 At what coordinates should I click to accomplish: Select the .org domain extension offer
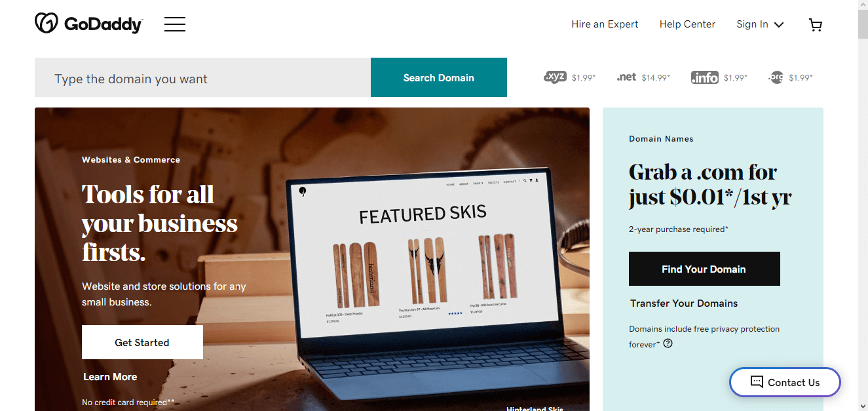point(790,77)
